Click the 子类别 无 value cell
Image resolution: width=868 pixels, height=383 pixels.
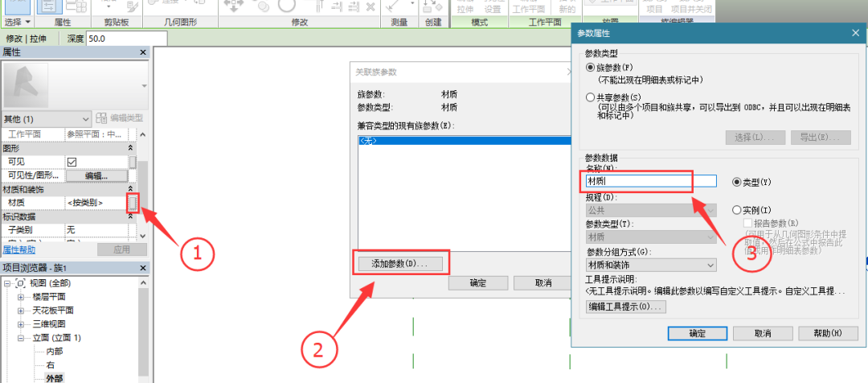(x=96, y=229)
